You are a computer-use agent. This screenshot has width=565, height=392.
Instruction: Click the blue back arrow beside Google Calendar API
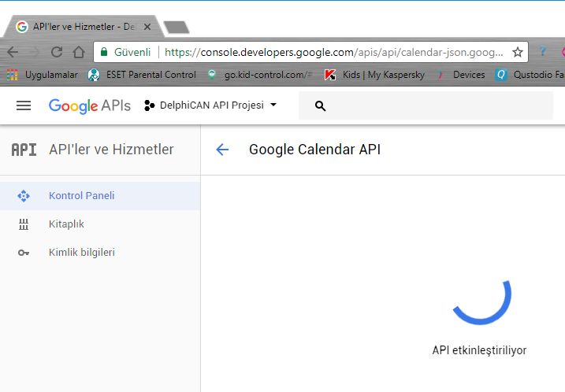pyautogui.click(x=222, y=150)
